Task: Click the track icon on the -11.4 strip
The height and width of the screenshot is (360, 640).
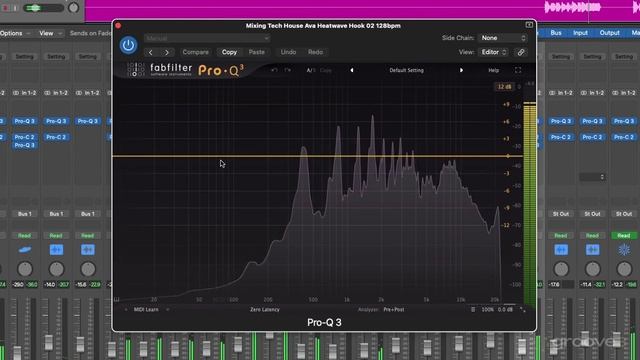Action: (592, 249)
